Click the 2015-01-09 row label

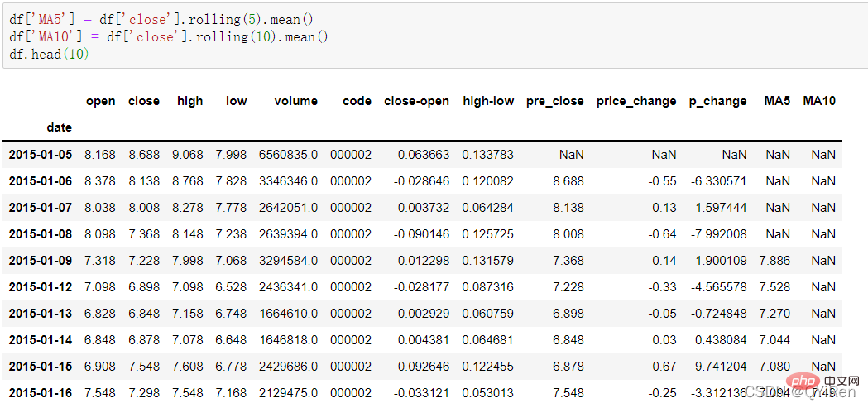[41, 260]
